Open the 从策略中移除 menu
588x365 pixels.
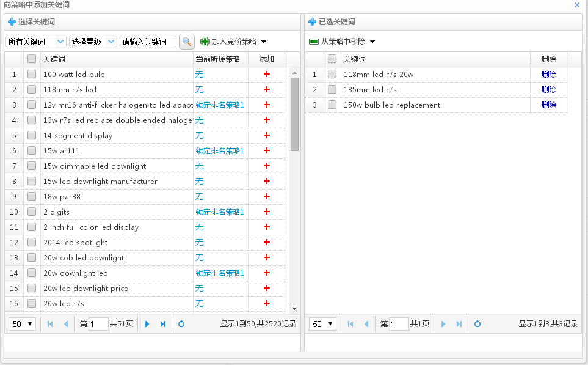(x=343, y=42)
